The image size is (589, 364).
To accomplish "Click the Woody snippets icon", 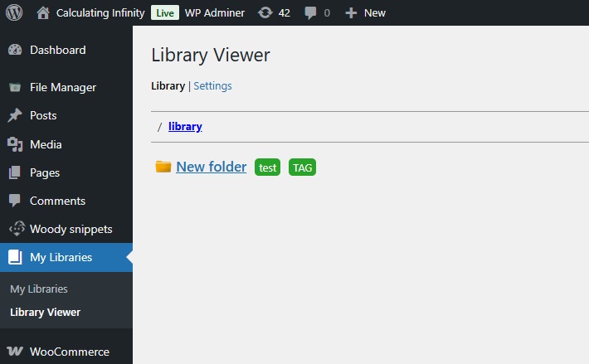I will (x=17, y=229).
